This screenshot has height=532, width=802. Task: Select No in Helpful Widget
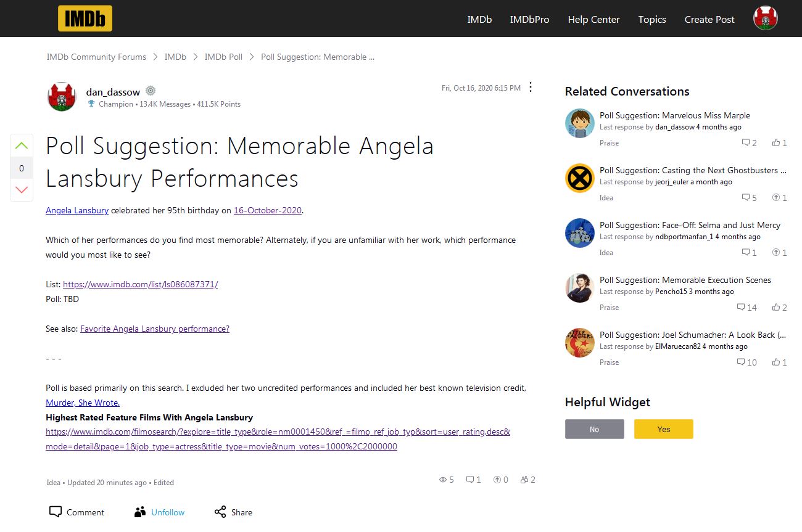click(x=594, y=429)
